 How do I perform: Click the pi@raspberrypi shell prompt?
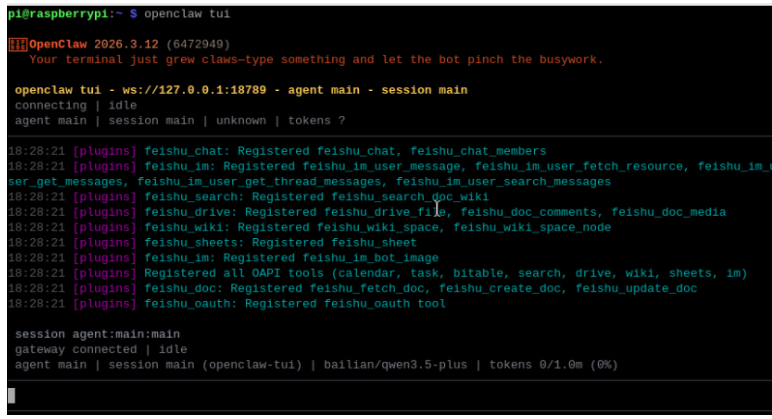point(72,14)
